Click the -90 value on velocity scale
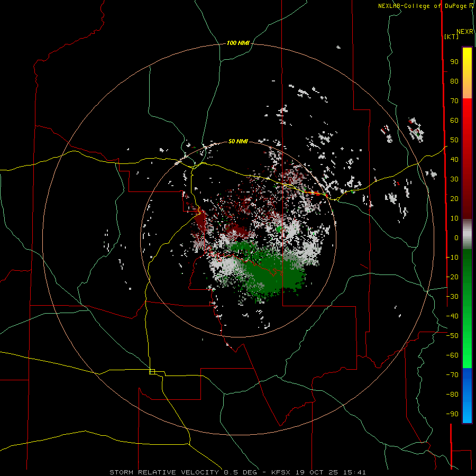The height and width of the screenshot is (476, 476). point(452,414)
